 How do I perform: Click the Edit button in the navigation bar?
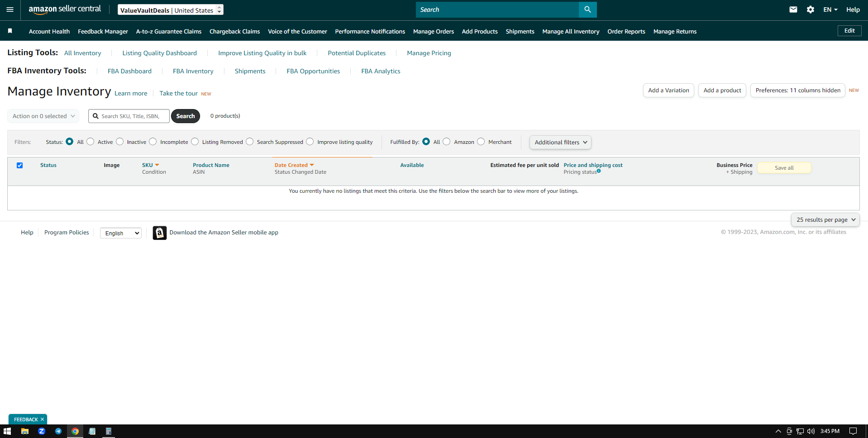pos(849,31)
